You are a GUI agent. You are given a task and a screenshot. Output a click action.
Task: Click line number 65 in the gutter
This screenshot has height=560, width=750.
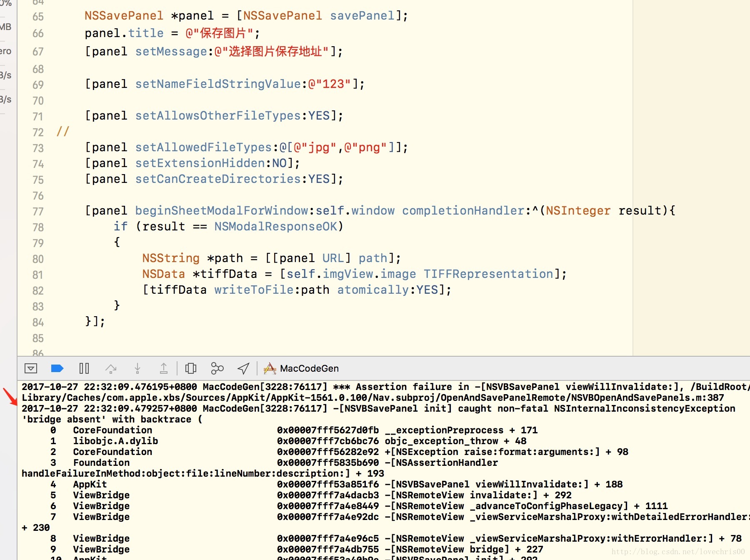pos(37,16)
